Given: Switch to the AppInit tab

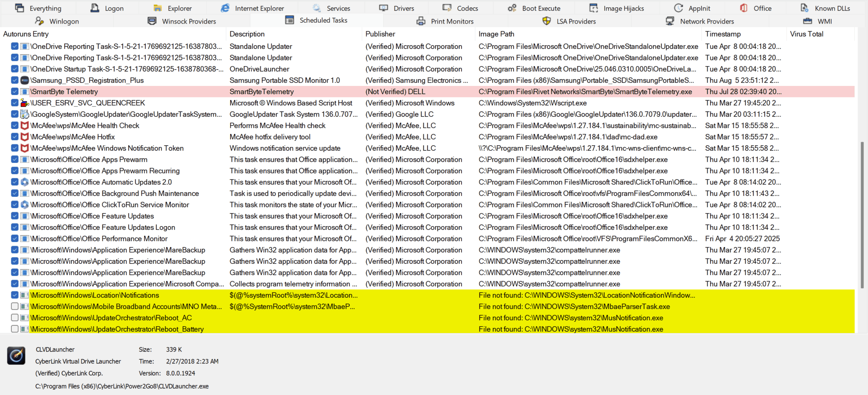Looking at the screenshot, I should [x=692, y=8].
